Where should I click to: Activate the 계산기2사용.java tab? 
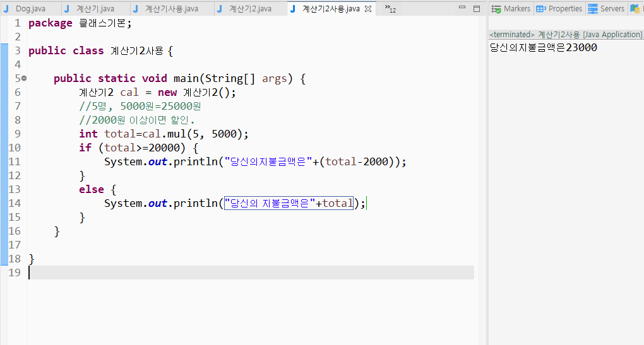[331, 9]
